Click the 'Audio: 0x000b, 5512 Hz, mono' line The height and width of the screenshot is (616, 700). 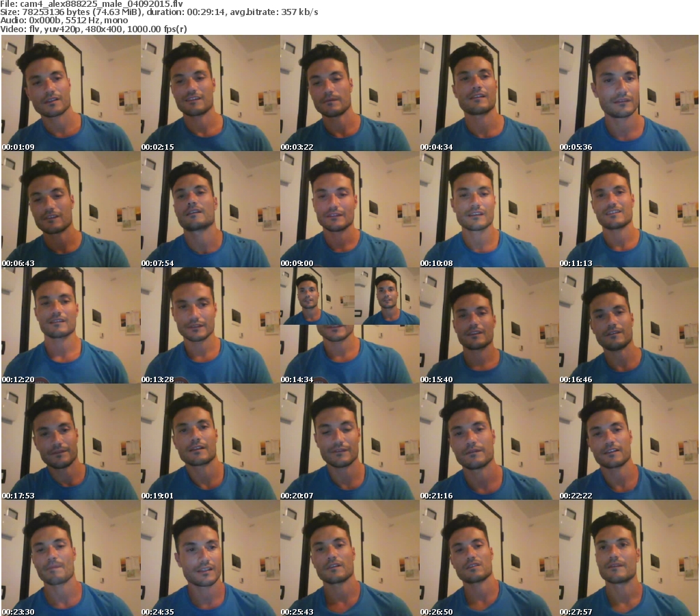(64, 21)
